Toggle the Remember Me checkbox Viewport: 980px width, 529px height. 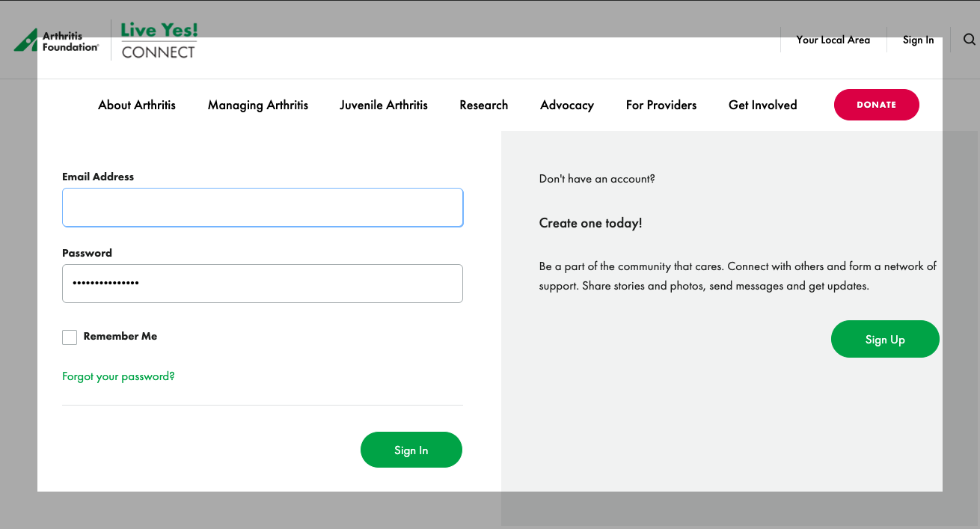click(x=70, y=337)
